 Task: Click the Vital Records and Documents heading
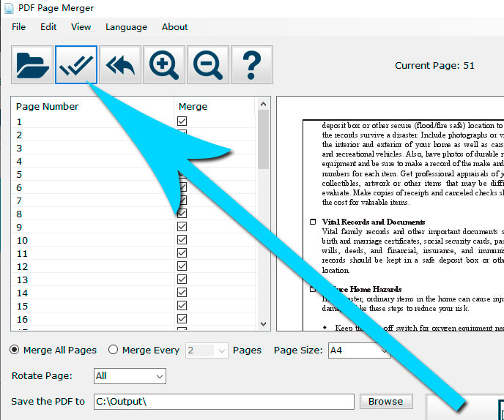tap(374, 222)
